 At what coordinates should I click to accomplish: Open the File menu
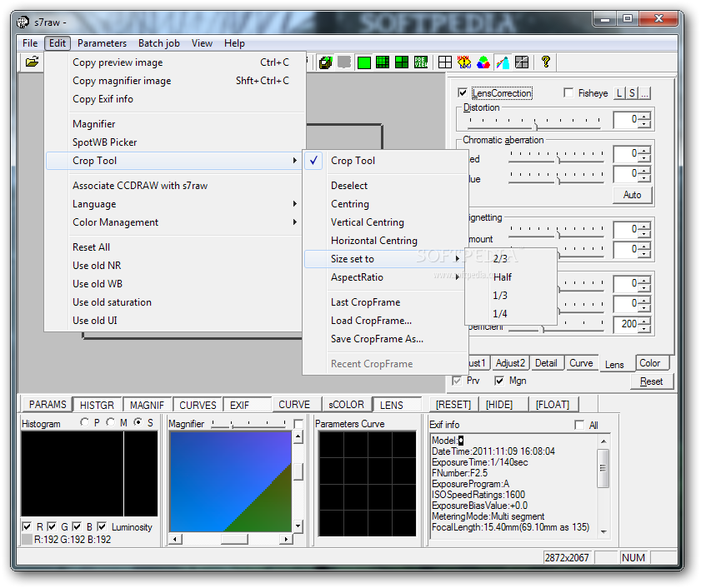[30, 43]
